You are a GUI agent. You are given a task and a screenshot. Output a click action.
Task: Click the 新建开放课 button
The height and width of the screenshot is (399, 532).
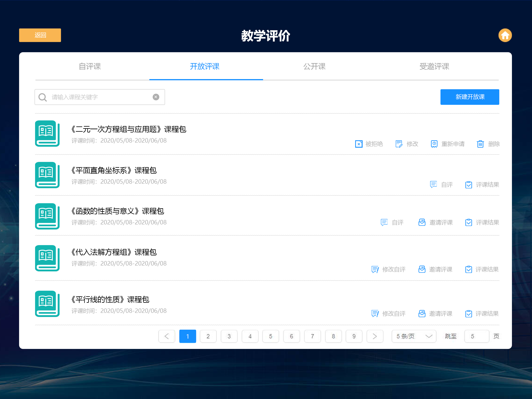coord(469,97)
